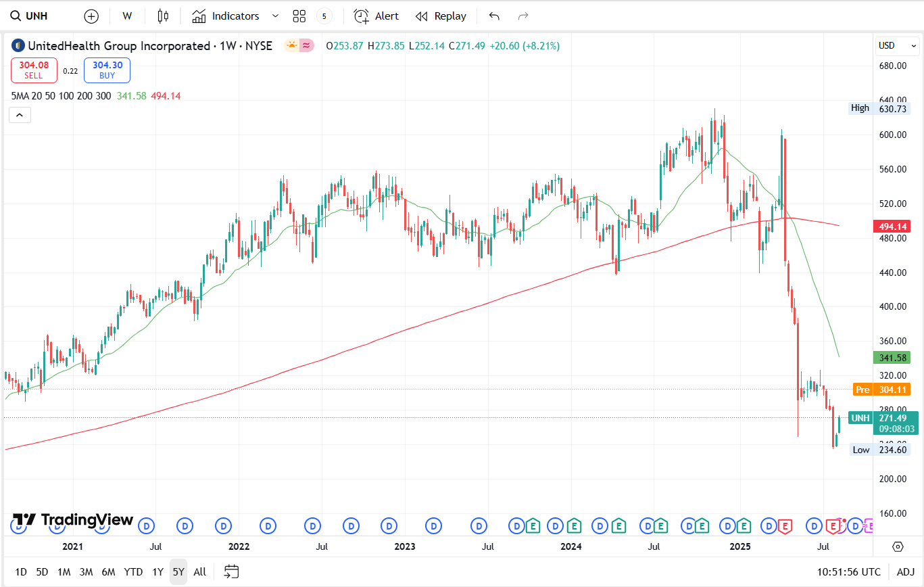
Task: Click the 160.00 price scale value
Action: click(x=892, y=513)
